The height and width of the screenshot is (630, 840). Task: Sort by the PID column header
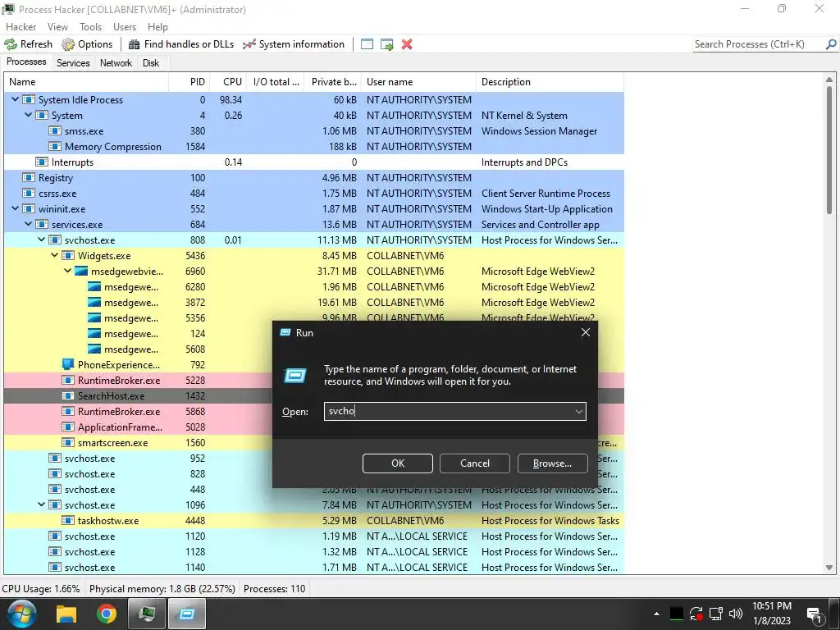click(x=189, y=82)
